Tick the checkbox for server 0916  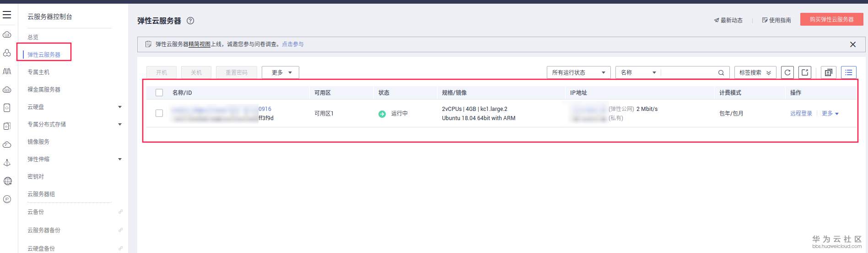click(x=159, y=113)
